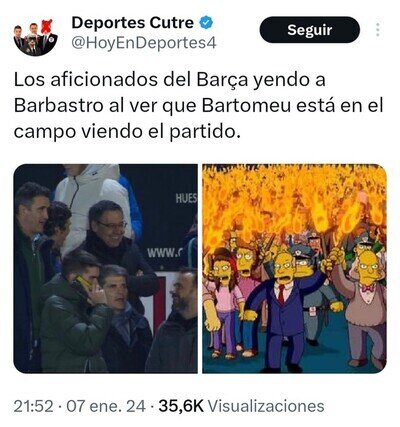The width and height of the screenshot is (400, 427).
Task: Click the 21:52 · 07 ene. 24 timestamp
Action: pos(80,406)
